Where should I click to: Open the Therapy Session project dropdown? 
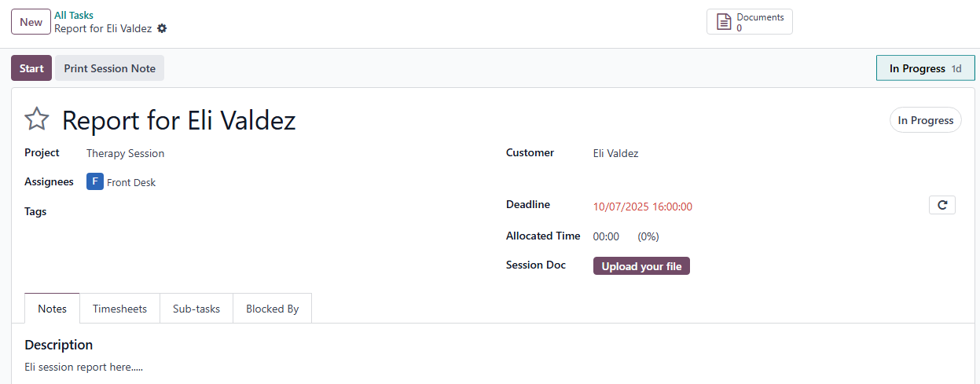click(126, 153)
